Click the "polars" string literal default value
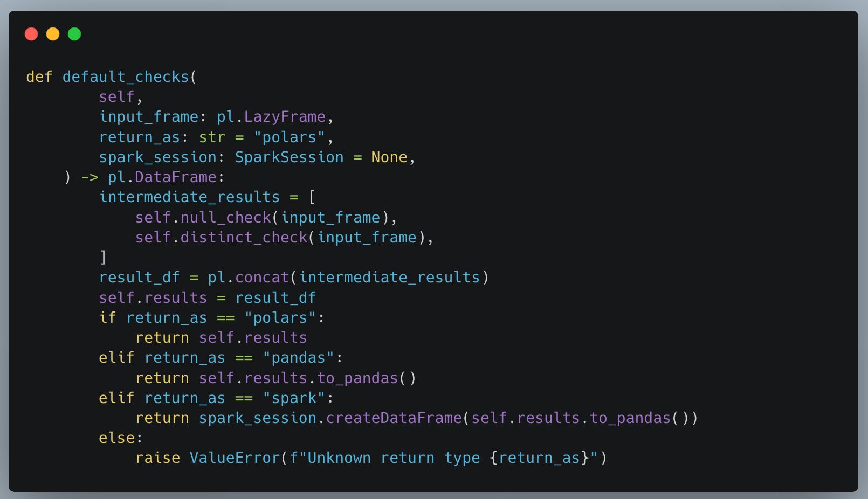Screen dimensions: 868x499 click(x=290, y=137)
